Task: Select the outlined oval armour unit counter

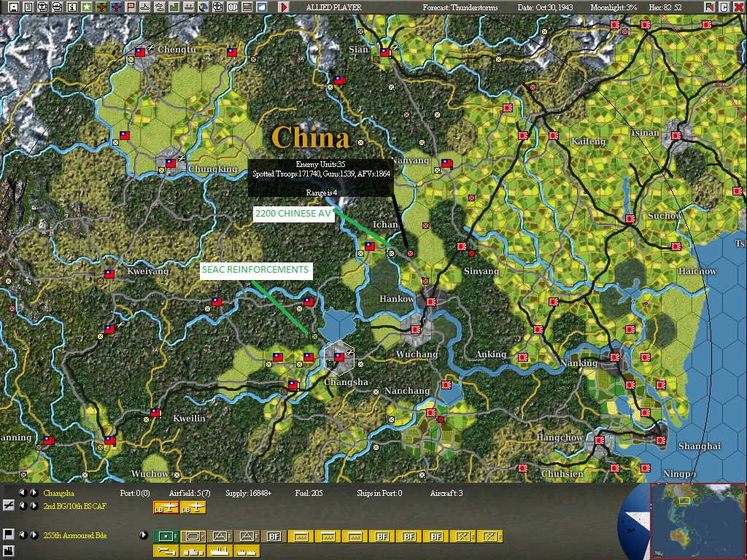Action: (x=193, y=536)
